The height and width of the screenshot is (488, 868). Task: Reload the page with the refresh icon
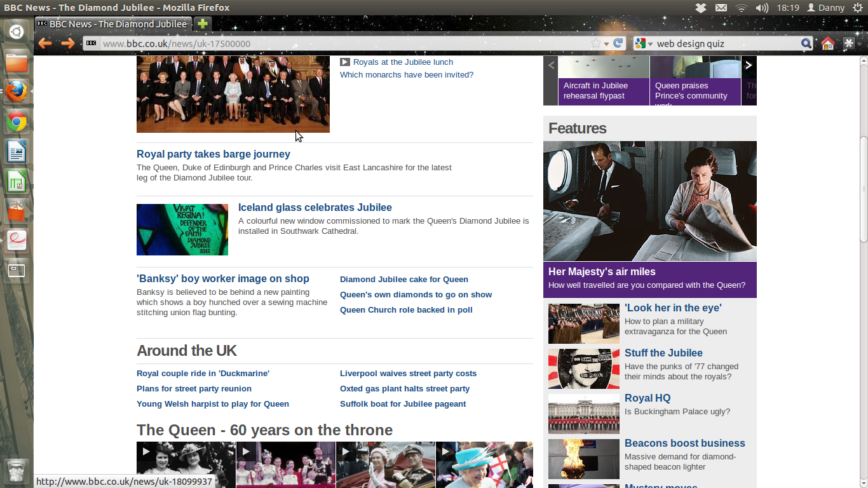click(x=618, y=43)
